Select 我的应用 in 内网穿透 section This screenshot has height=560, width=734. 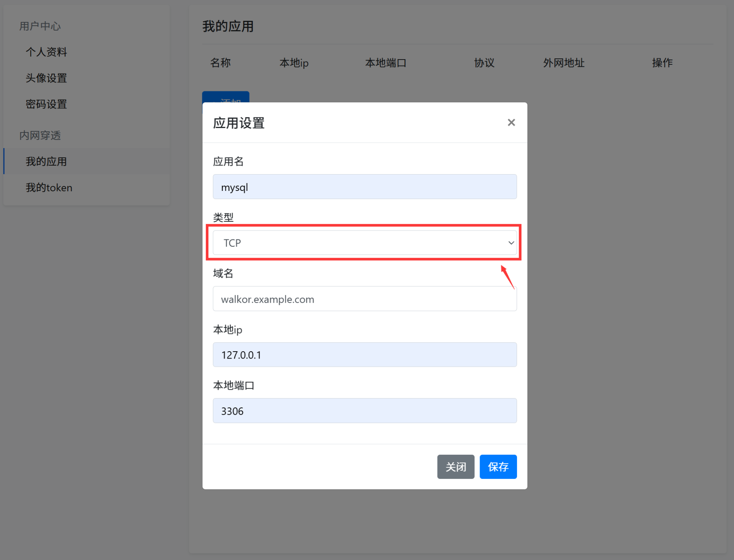46,161
